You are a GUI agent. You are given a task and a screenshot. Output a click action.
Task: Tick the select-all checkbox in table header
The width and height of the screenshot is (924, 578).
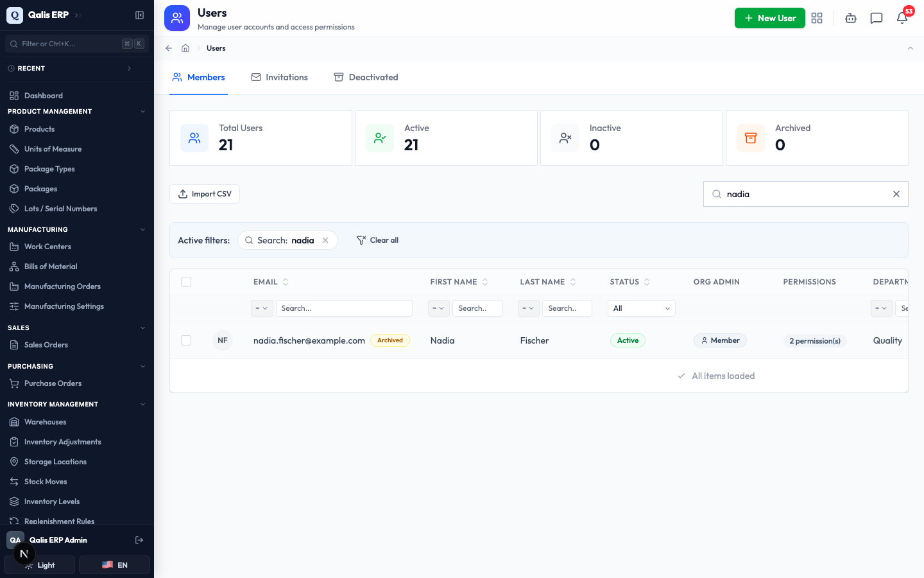(186, 282)
